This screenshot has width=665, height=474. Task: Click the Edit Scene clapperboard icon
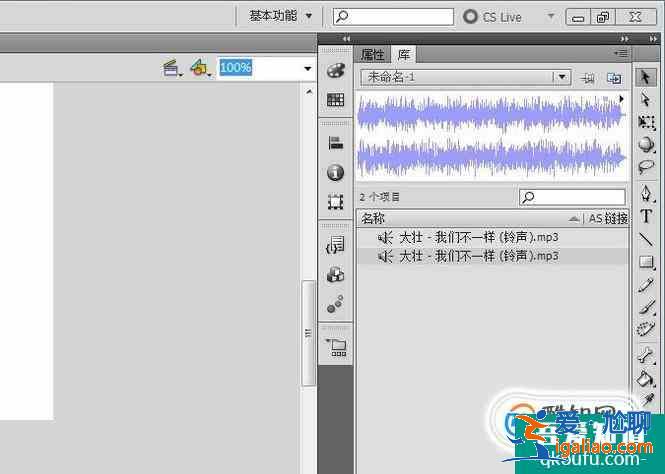tap(171, 68)
